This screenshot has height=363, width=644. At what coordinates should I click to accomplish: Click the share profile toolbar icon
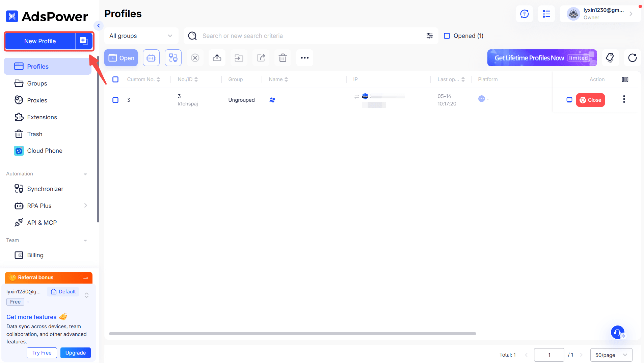pos(261,58)
